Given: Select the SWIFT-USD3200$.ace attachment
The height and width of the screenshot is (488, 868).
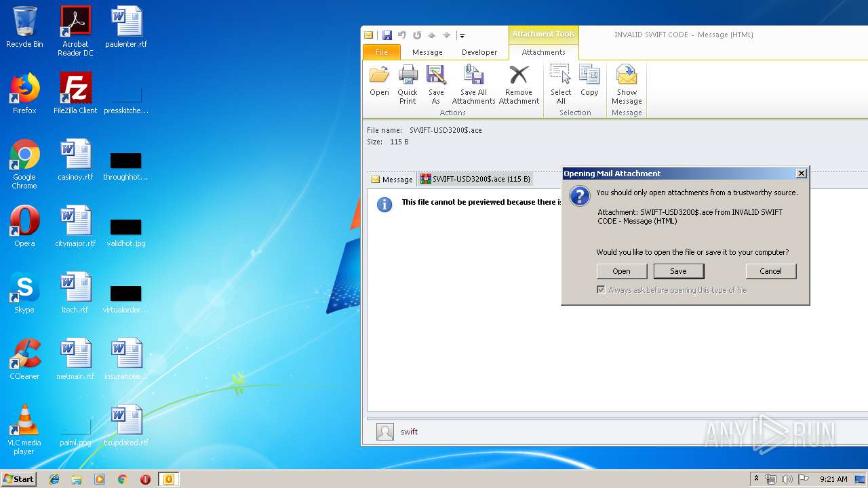Looking at the screenshot, I should (475, 180).
